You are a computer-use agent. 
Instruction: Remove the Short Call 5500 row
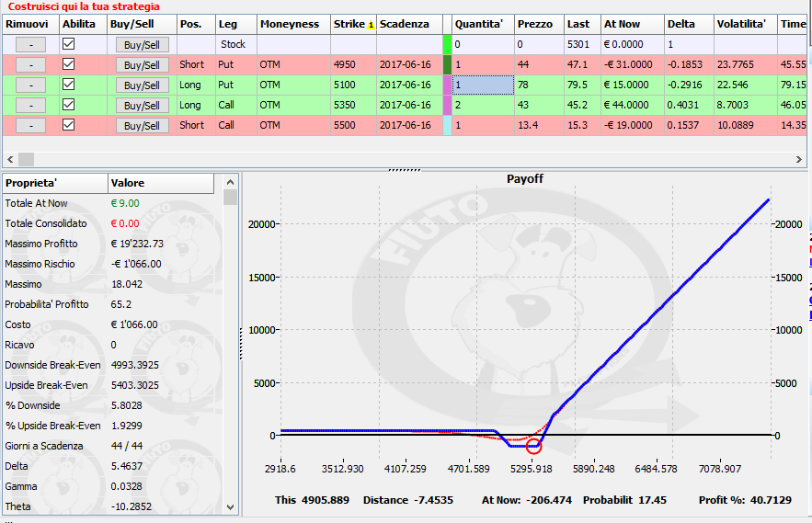(30, 125)
